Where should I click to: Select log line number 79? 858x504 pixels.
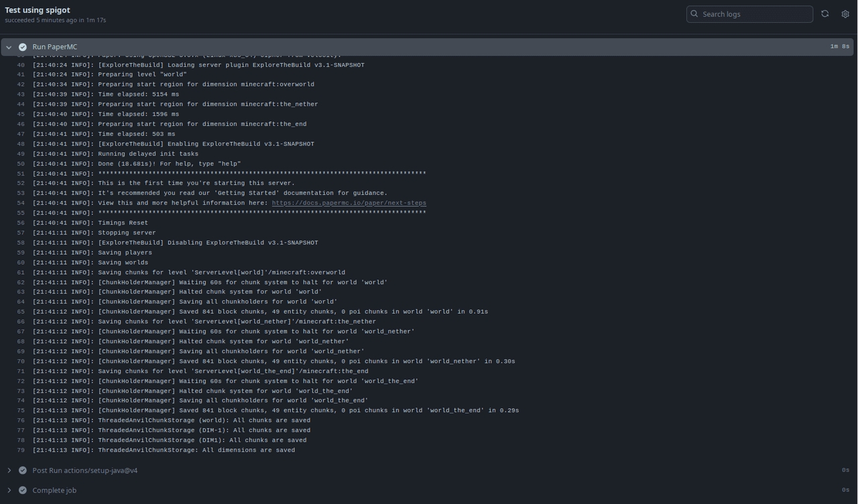(21, 450)
